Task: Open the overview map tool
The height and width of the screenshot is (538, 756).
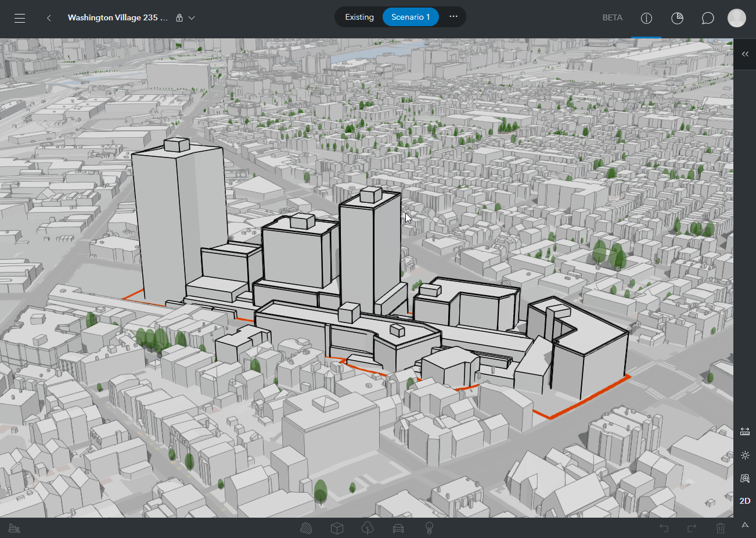Action: [745, 478]
